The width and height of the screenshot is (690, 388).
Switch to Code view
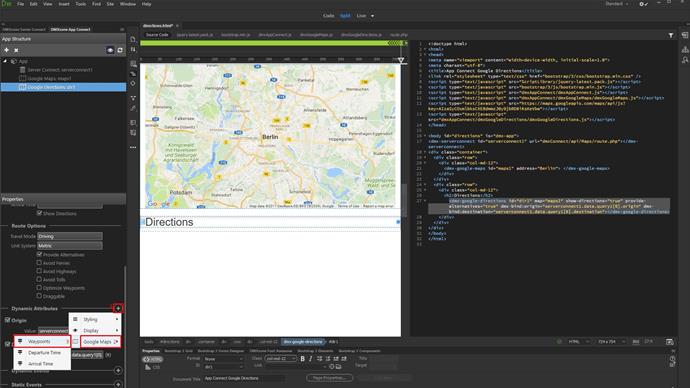click(x=329, y=15)
